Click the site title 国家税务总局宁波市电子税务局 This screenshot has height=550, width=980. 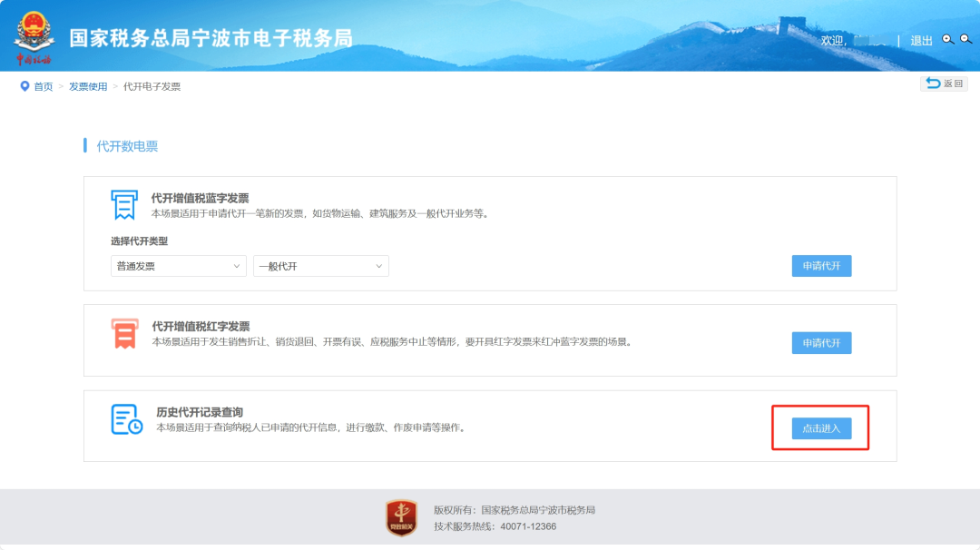pyautogui.click(x=211, y=38)
